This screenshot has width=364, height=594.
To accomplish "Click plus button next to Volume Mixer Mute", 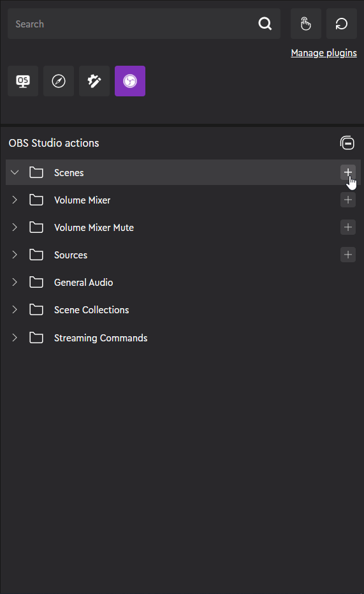I will pos(347,227).
